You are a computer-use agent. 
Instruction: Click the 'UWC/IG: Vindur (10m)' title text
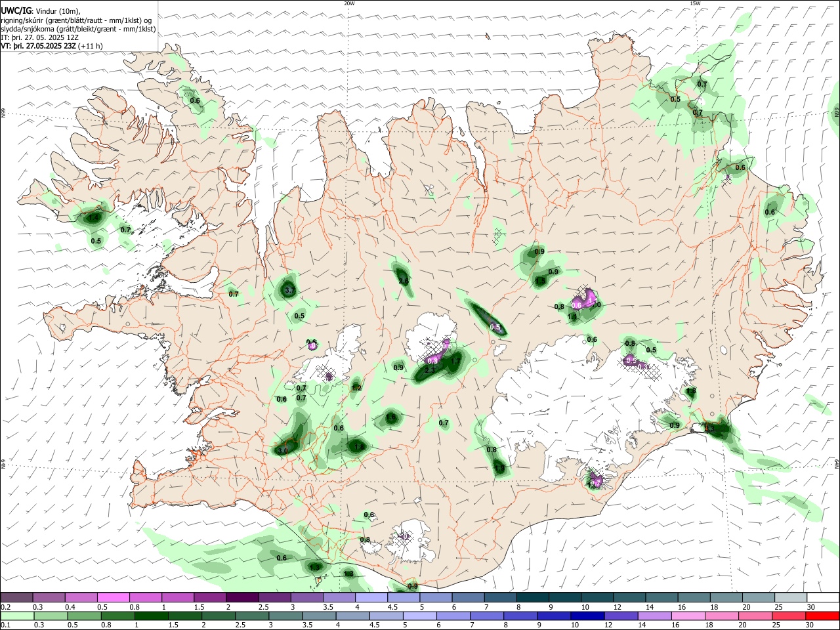[x=41, y=11]
